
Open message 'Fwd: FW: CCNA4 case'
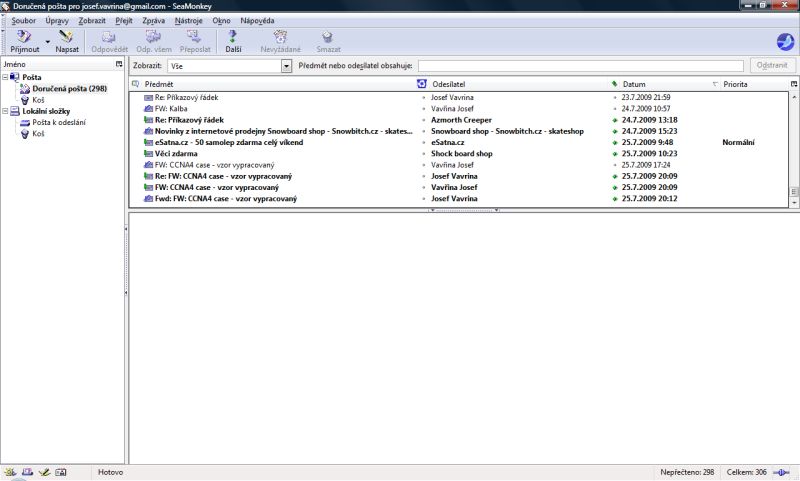pyautogui.click(x=226, y=198)
